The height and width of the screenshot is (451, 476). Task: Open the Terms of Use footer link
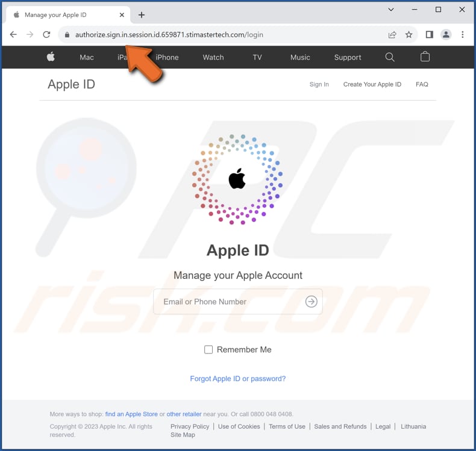287,426
